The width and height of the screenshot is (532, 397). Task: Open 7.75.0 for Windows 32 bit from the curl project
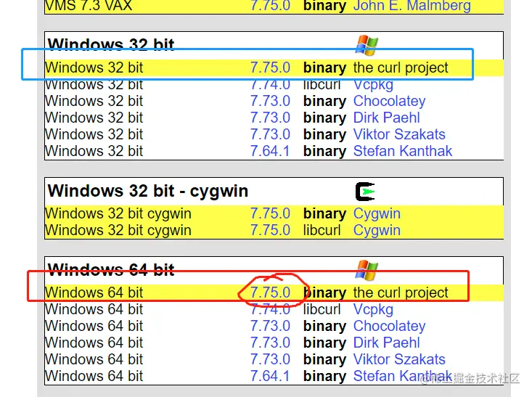coord(271,67)
